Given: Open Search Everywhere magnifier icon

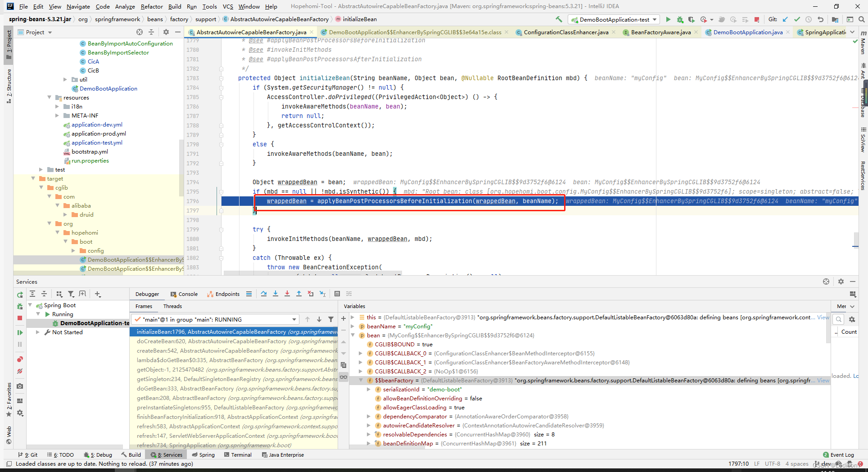Looking at the screenshot, I should [861, 19].
